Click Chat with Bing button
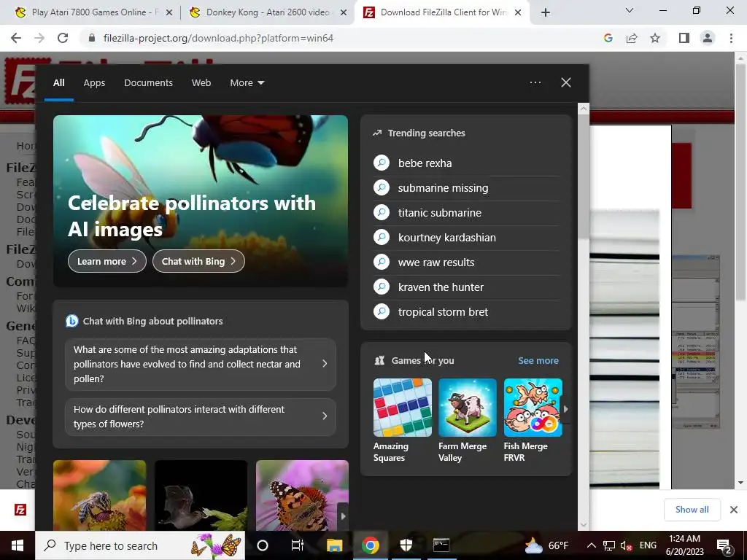 [198, 262]
